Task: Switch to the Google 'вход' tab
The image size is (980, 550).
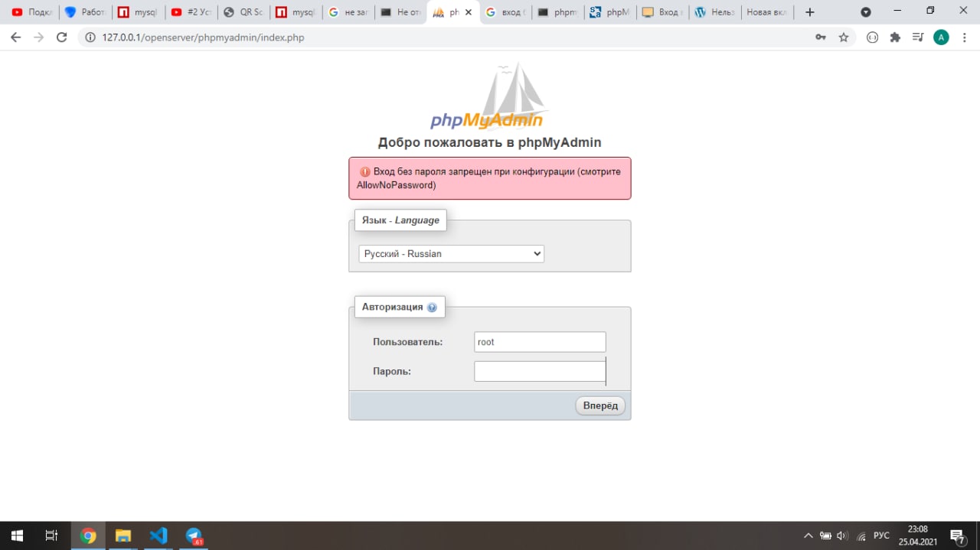Action: point(505,12)
